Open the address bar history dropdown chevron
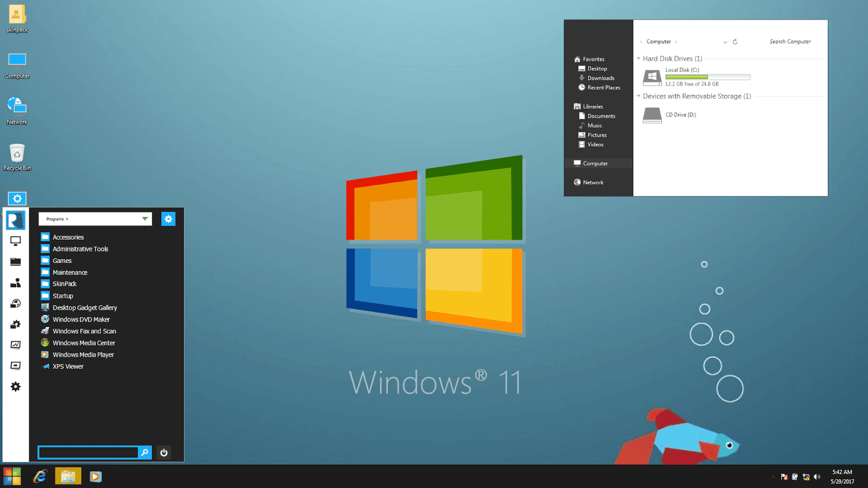Viewport: 868px width, 488px height. point(725,42)
